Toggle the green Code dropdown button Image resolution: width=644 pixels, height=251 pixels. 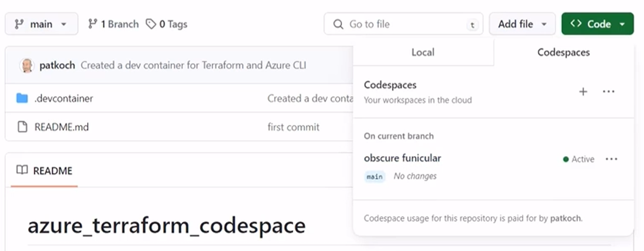(597, 24)
